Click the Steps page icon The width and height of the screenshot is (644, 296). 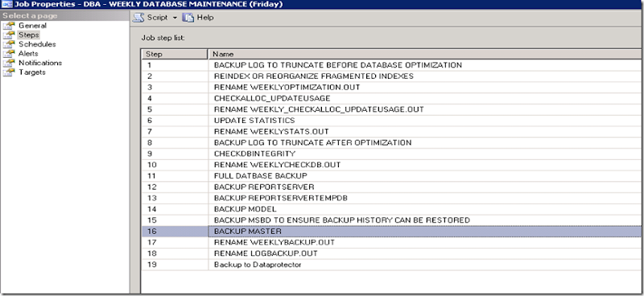pos(9,35)
